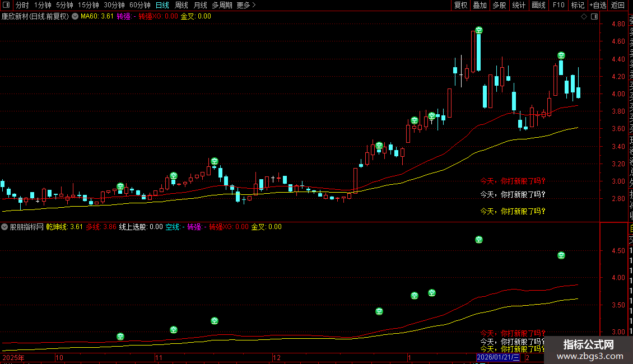The width and height of the screenshot is (633, 364).
Task: Switch to the 5分钟 period tab
Action: (64, 5)
